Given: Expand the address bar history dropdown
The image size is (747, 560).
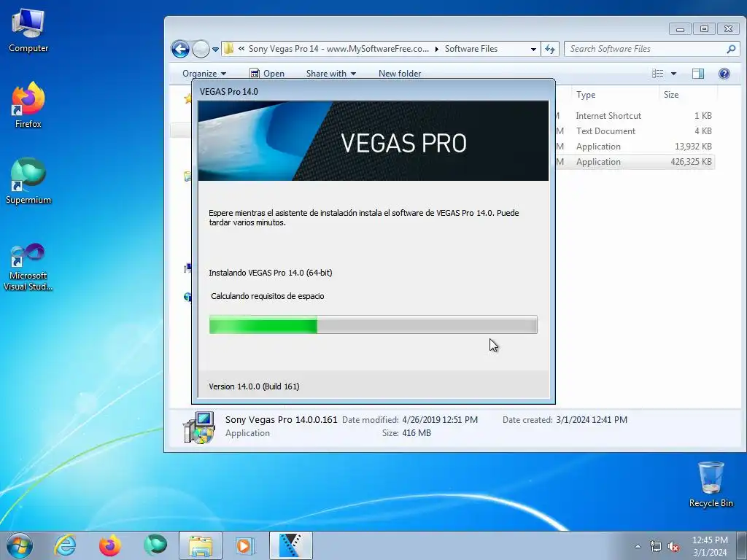Looking at the screenshot, I should click(533, 49).
